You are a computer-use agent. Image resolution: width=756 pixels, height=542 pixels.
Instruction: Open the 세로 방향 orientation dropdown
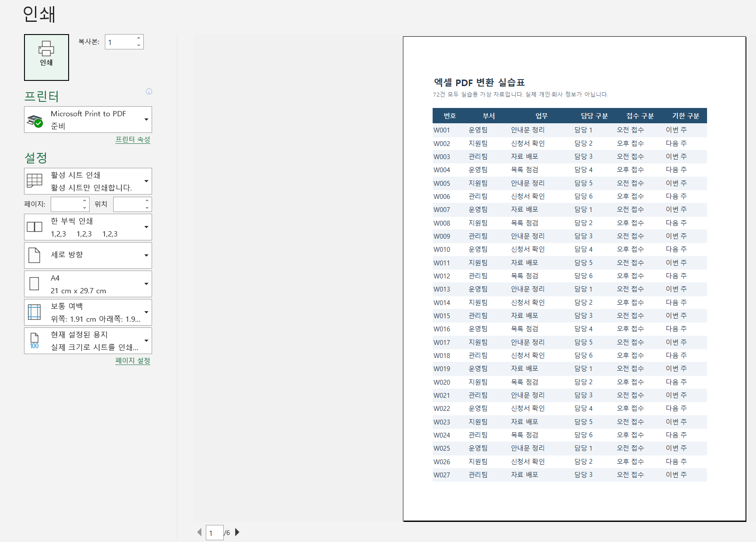(x=88, y=255)
